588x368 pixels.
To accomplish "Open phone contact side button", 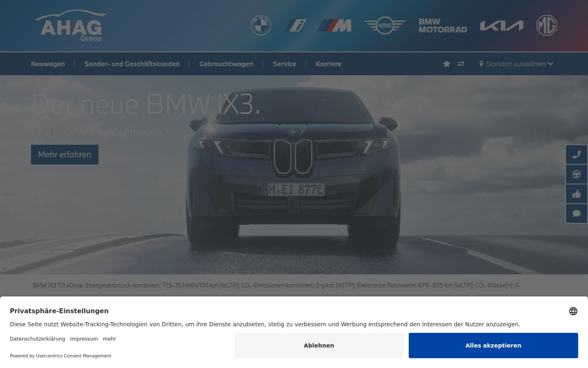I will point(577,155).
